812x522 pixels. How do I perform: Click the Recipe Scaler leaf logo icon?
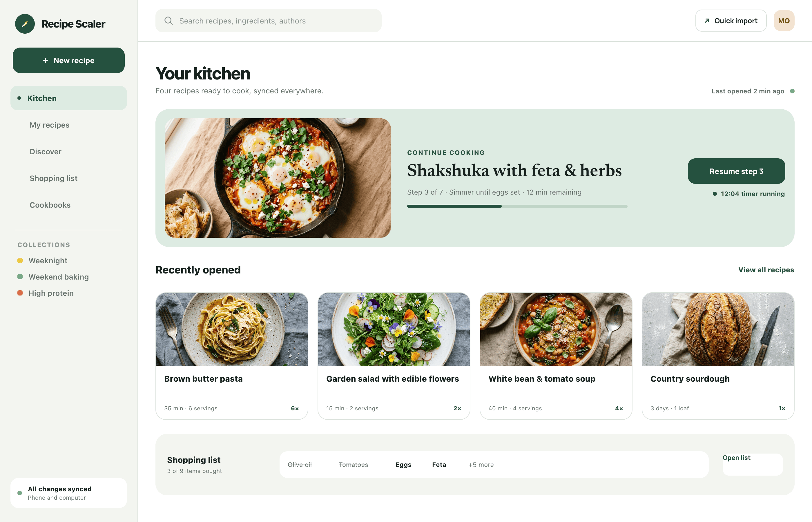tap(25, 24)
